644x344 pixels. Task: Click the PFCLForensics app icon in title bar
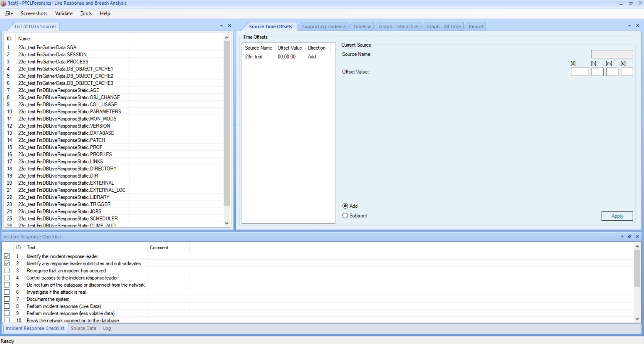point(3,3)
